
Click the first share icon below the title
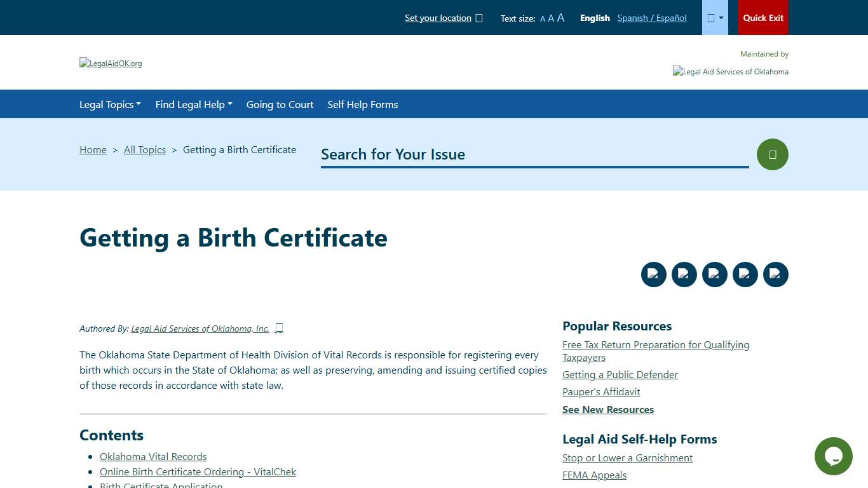(653, 274)
